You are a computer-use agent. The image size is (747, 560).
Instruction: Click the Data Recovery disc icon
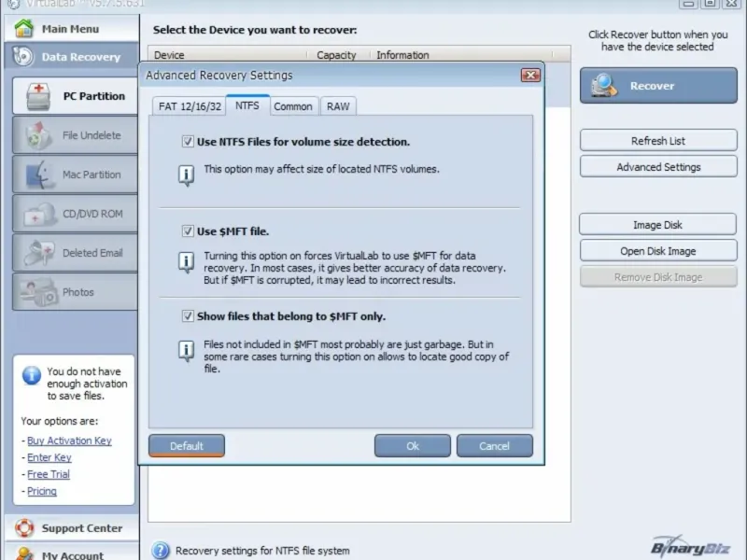point(22,56)
